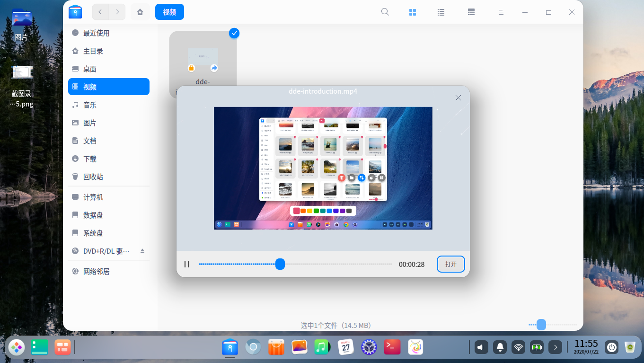Mute the system volume in the tray
644x363 pixels.
point(481,347)
